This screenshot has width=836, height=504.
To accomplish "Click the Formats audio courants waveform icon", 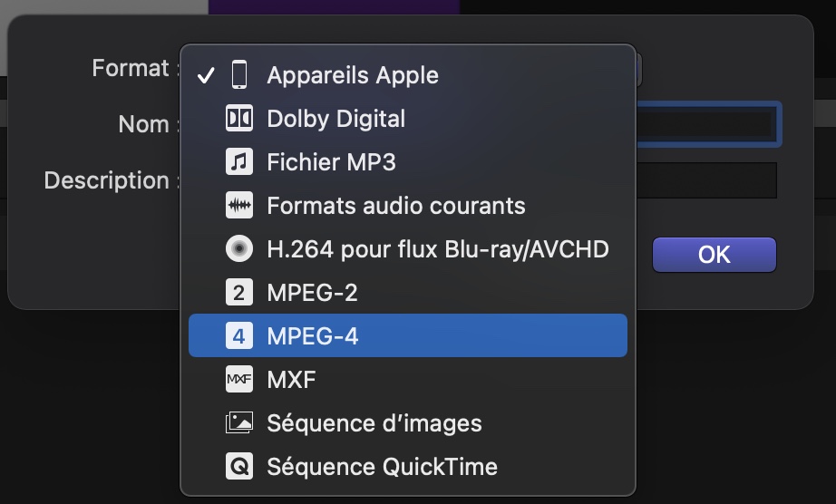I will (x=239, y=206).
